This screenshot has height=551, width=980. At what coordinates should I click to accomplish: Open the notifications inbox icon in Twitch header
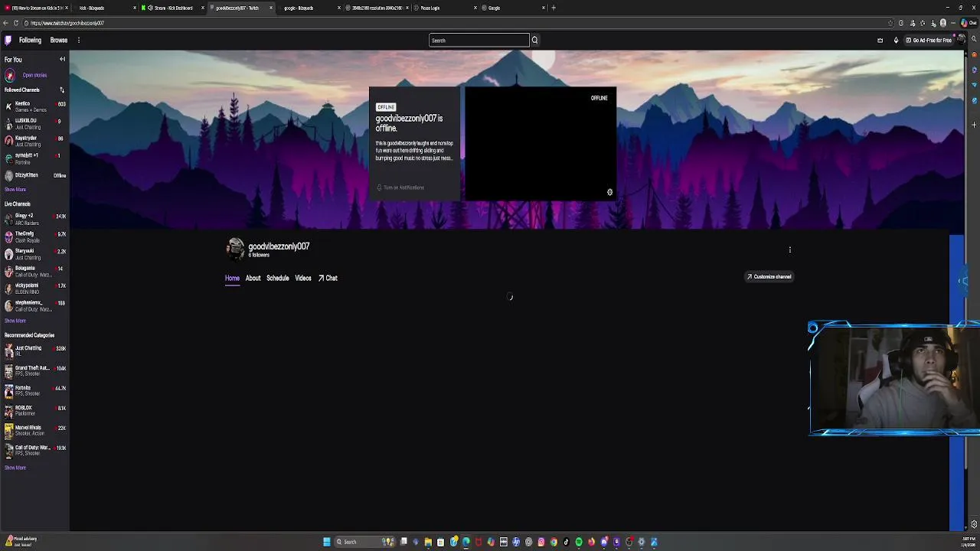click(x=880, y=41)
